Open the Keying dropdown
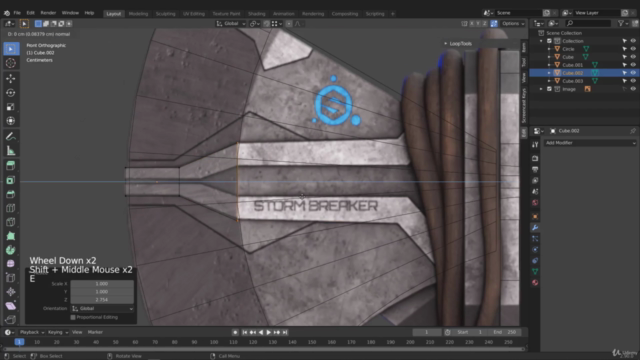Viewport: 640px width, 360px height. [58, 332]
